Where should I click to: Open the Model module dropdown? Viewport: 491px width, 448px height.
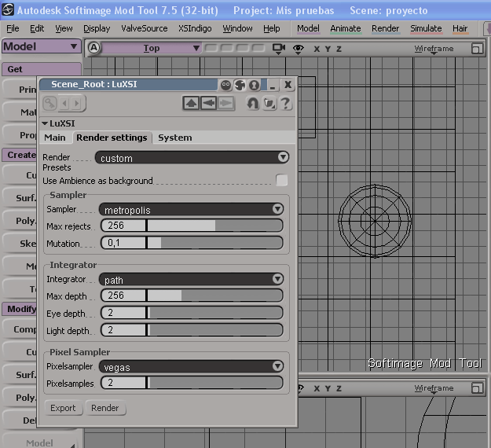[x=41, y=46]
